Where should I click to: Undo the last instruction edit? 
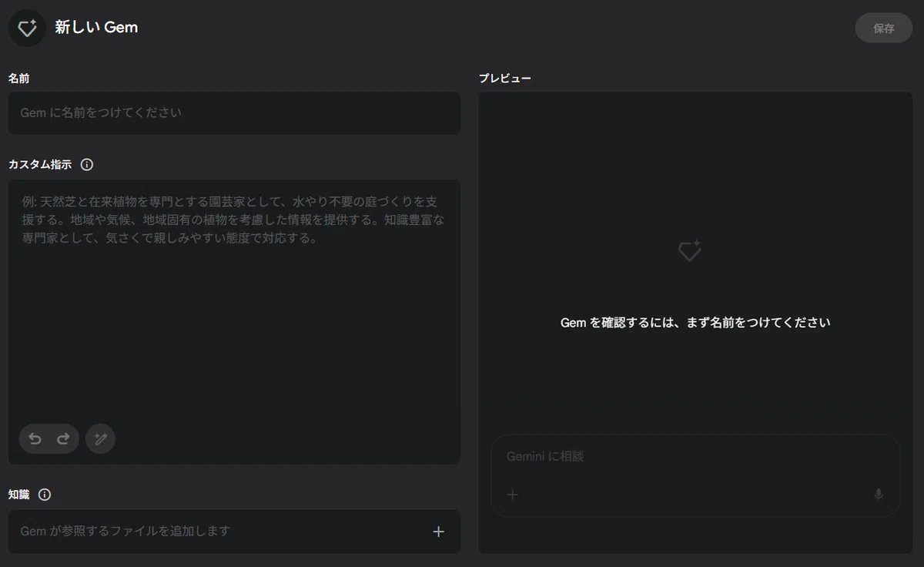35,438
